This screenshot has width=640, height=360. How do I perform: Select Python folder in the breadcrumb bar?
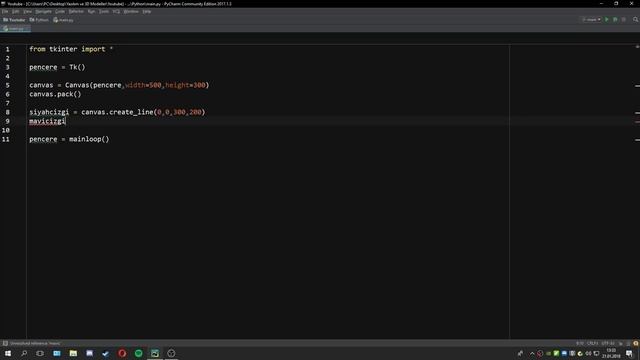tap(39, 20)
